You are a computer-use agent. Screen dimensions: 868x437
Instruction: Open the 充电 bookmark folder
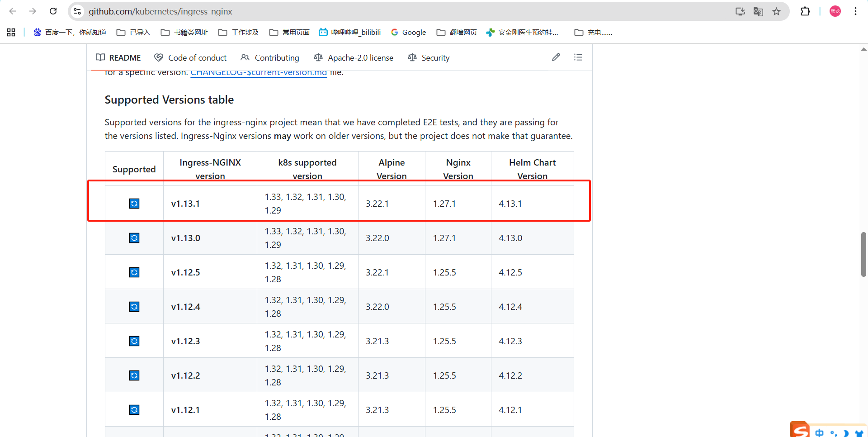tap(593, 32)
